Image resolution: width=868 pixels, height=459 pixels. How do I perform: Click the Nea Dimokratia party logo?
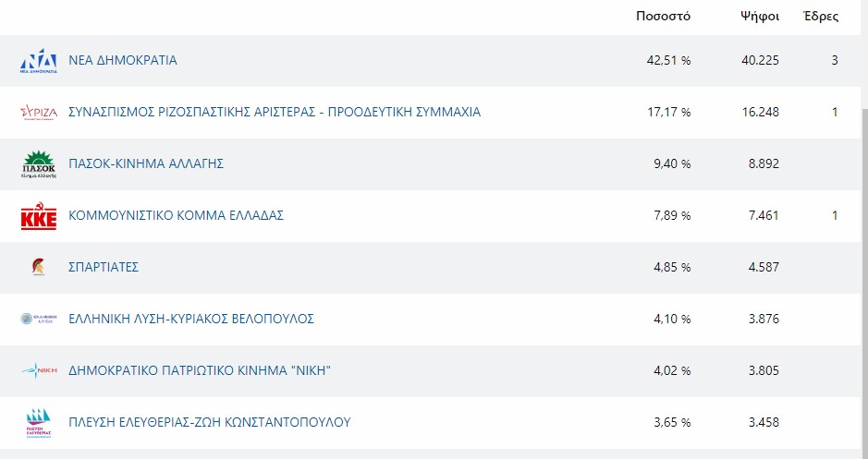coord(39,61)
